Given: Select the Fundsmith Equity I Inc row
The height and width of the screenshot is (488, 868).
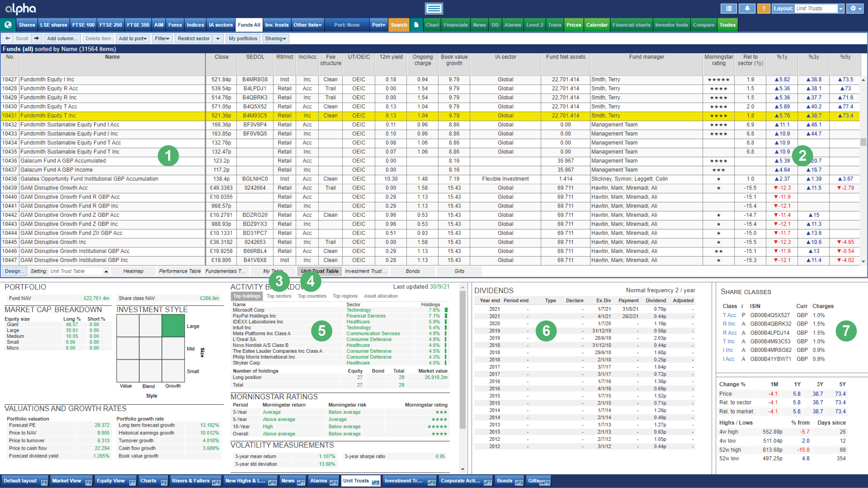Looking at the screenshot, I should click(430, 80).
